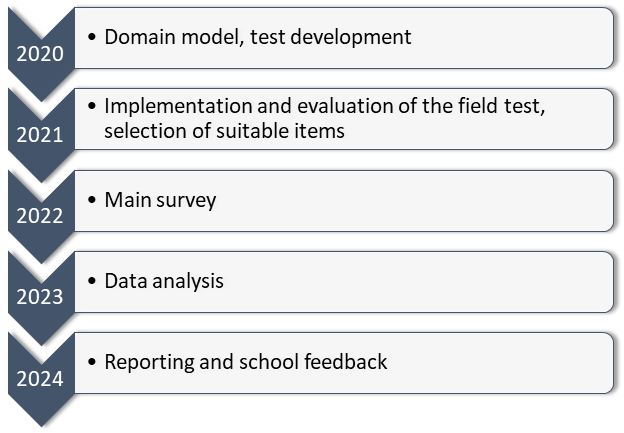Click the "Reporting and school feedback" text
This screenshot has height=433, width=624.
[x=245, y=362]
